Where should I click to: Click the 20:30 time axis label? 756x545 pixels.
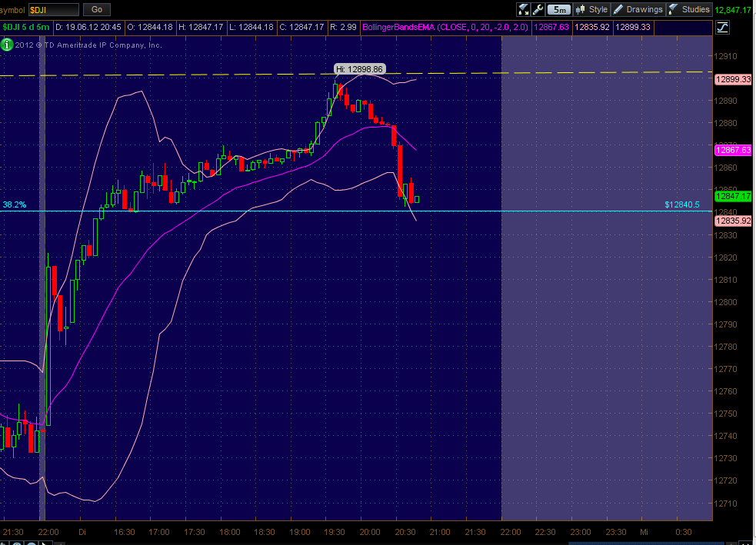405,532
